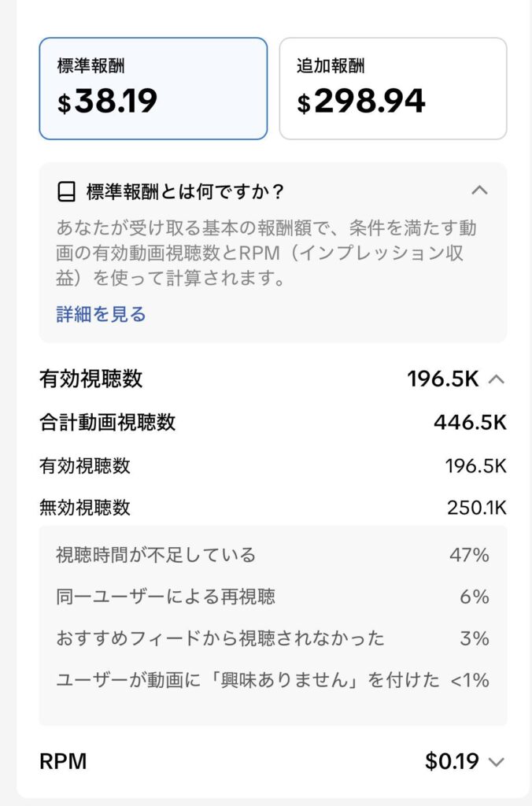532x806 pixels.
Task: Tap the sub-item 有効視聴数 196.5K row
Action: click(x=272, y=466)
